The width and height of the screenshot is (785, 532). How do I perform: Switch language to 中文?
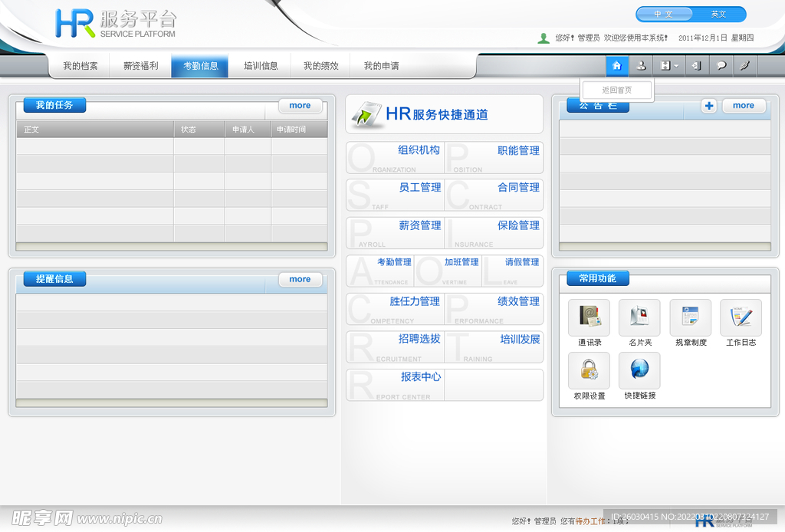coord(663,15)
